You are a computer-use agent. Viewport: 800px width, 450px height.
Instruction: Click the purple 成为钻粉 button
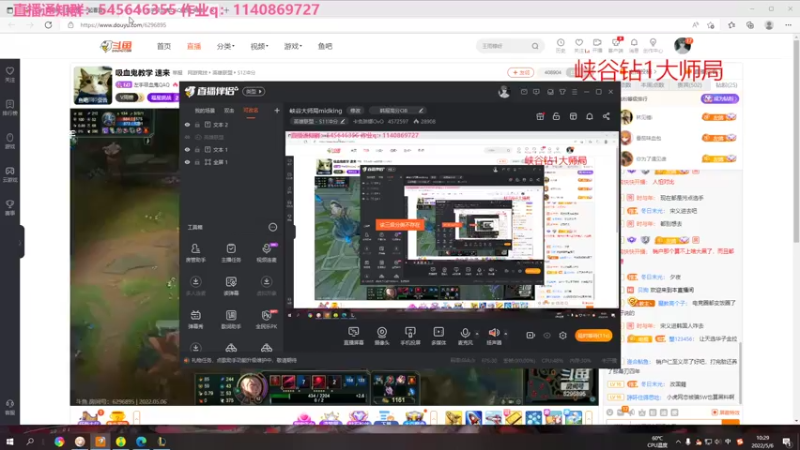point(720,98)
